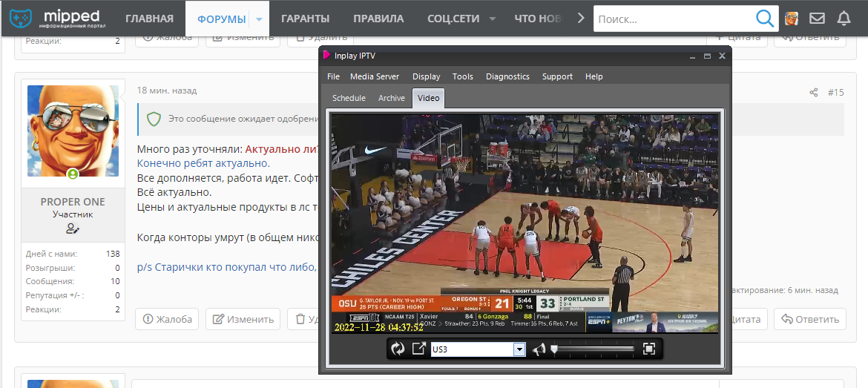Click the Жалоба button below post #15

[x=167, y=319]
